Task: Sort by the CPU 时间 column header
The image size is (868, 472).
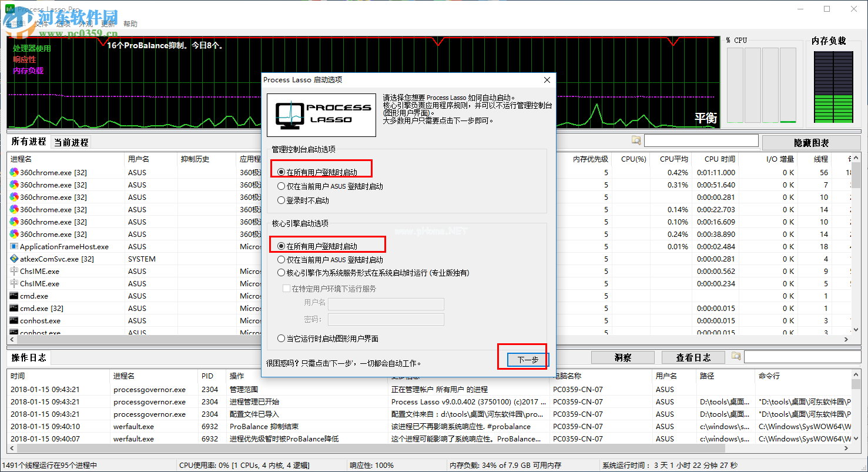Action: click(715, 159)
